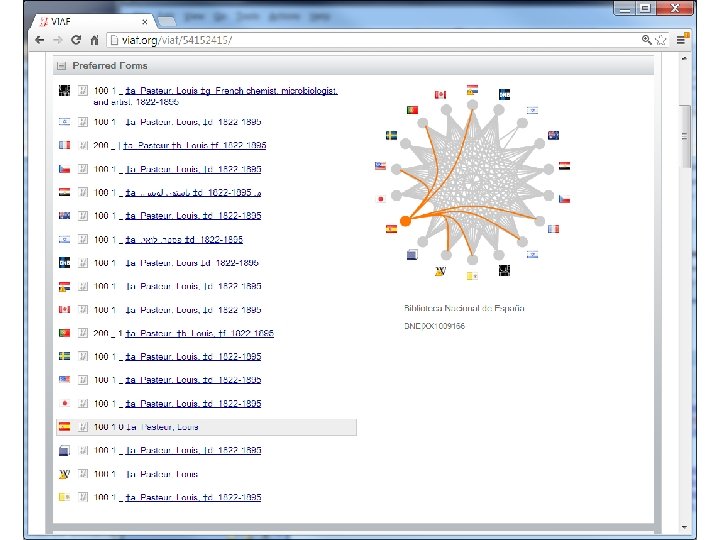Image resolution: width=720 pixels, height=540 pixels.
Task: Click the highlighted orange node in graph
Action: [405, 221]
